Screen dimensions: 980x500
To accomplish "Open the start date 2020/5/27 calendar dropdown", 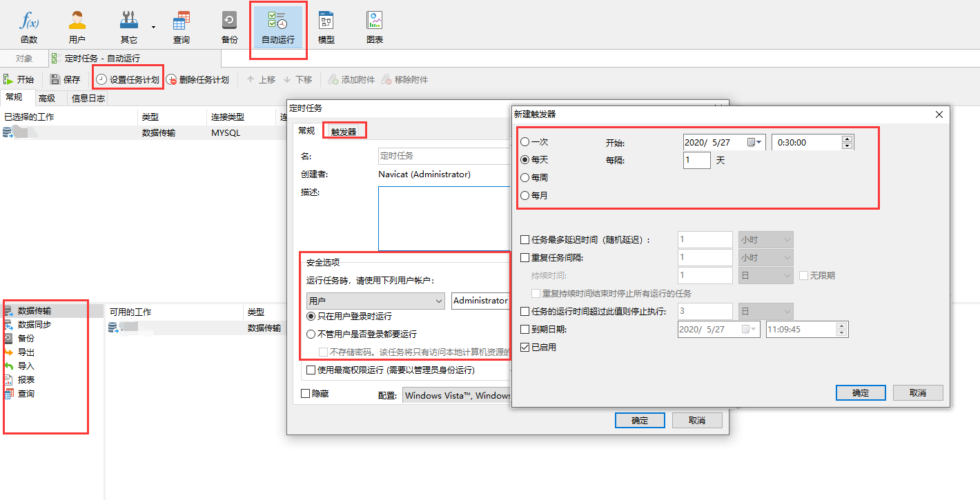I will [755, 142].
